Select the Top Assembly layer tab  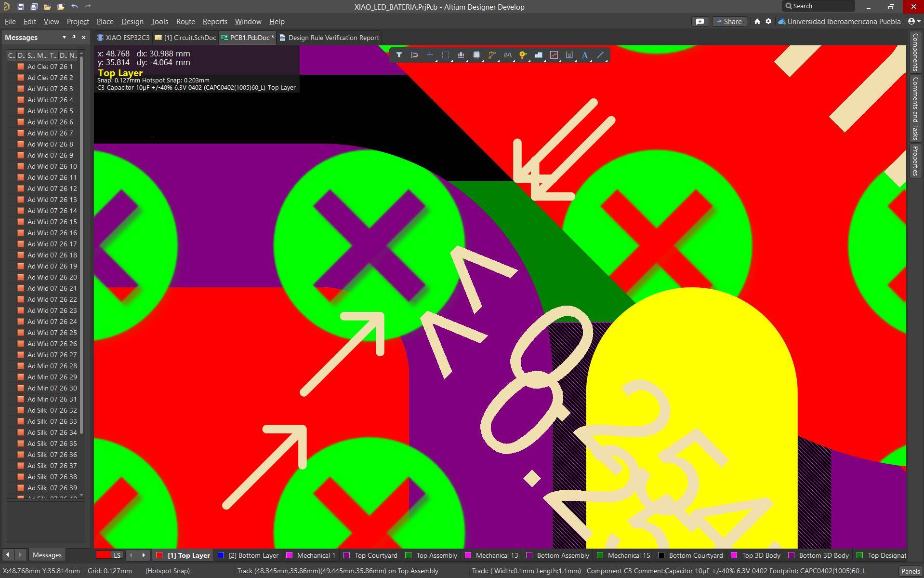point(432,555)
